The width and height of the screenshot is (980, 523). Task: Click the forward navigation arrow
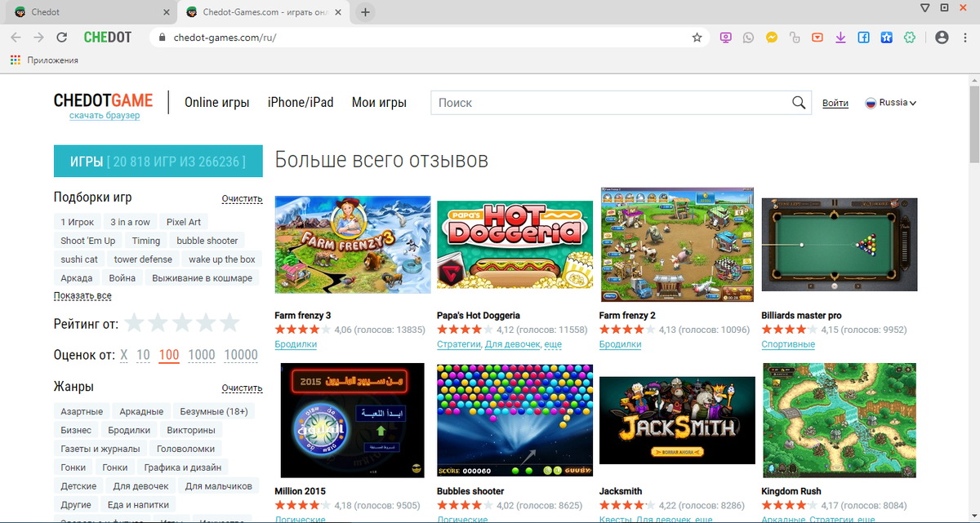[38, 38]
